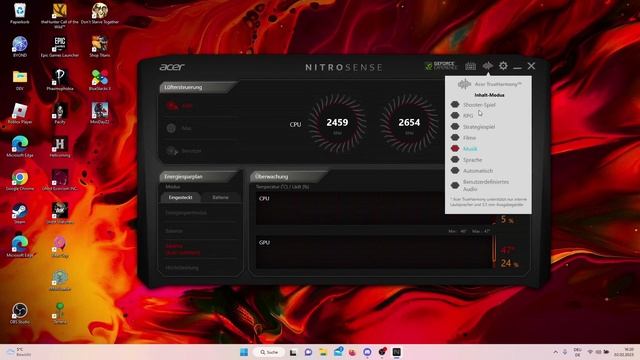This screenshot has height=360, width=640.
Task: Open BlueStacks X desktop shortcut
Action: [100, 80]
